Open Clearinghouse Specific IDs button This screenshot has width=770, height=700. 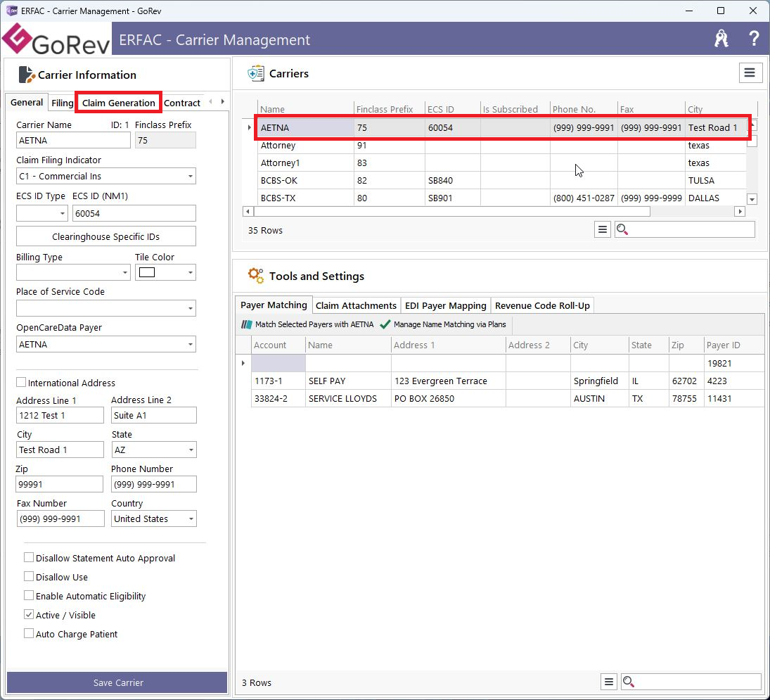point(105,236)
